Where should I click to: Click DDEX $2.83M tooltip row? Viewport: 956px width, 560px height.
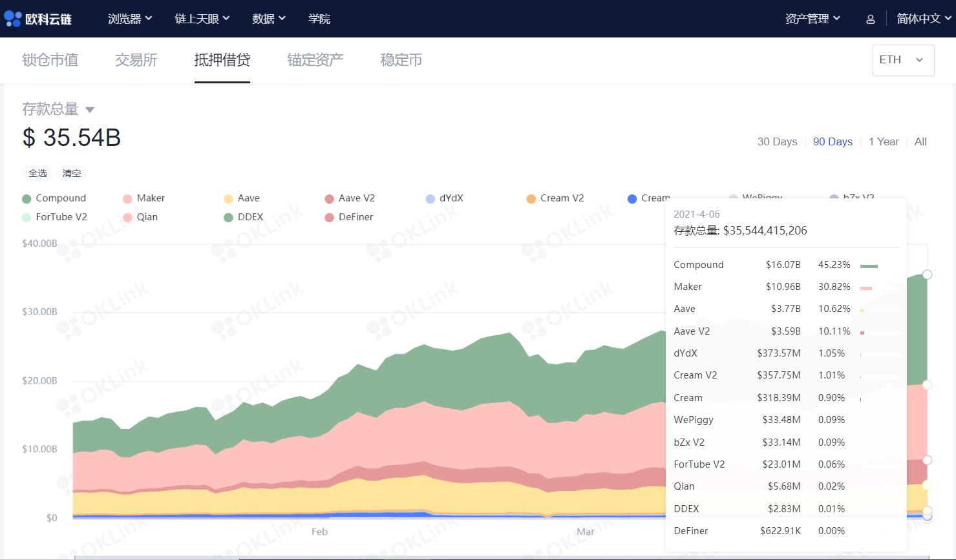(x=786, y=509)
